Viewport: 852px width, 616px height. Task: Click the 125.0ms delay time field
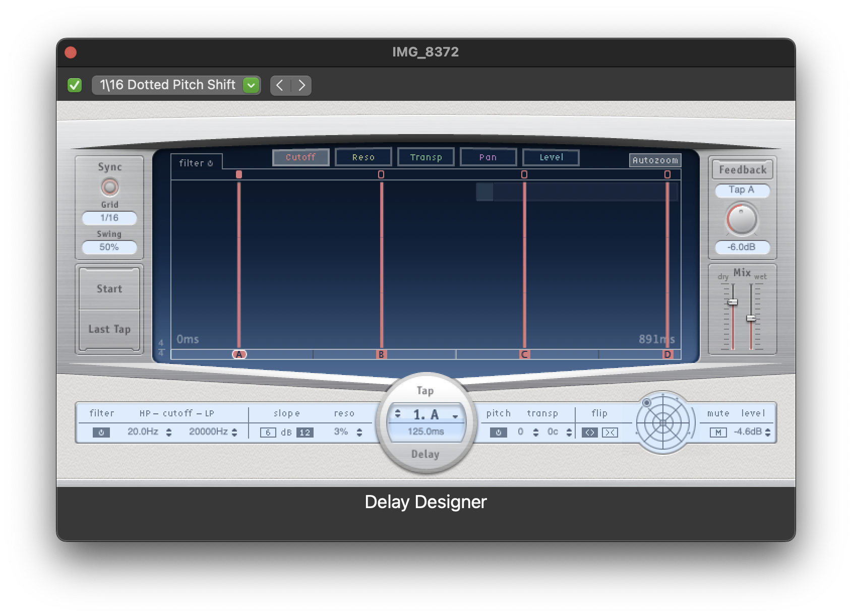[426, 432]
